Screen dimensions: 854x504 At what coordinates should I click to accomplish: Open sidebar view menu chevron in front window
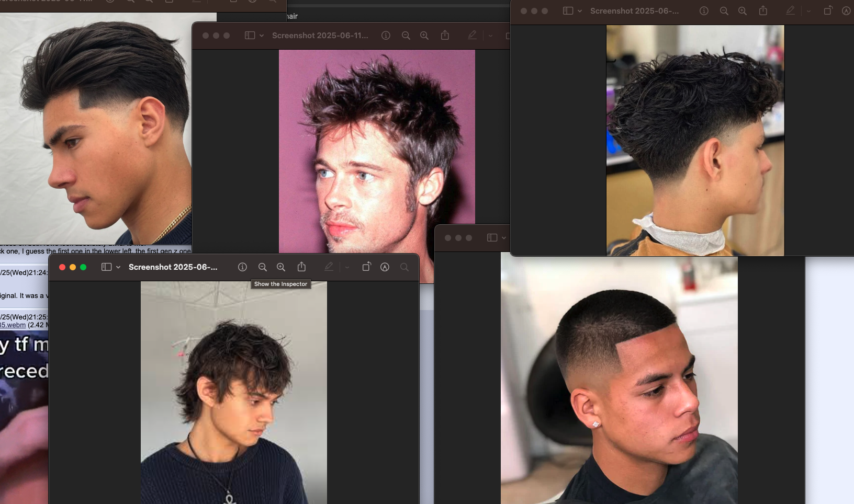(x=118, y=267)
